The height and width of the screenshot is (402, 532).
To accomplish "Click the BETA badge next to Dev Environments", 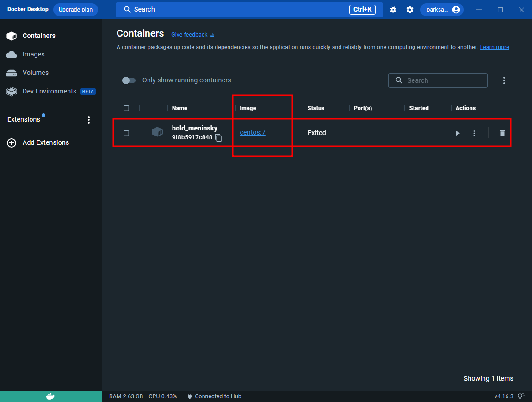I will [x=88, y=92].
